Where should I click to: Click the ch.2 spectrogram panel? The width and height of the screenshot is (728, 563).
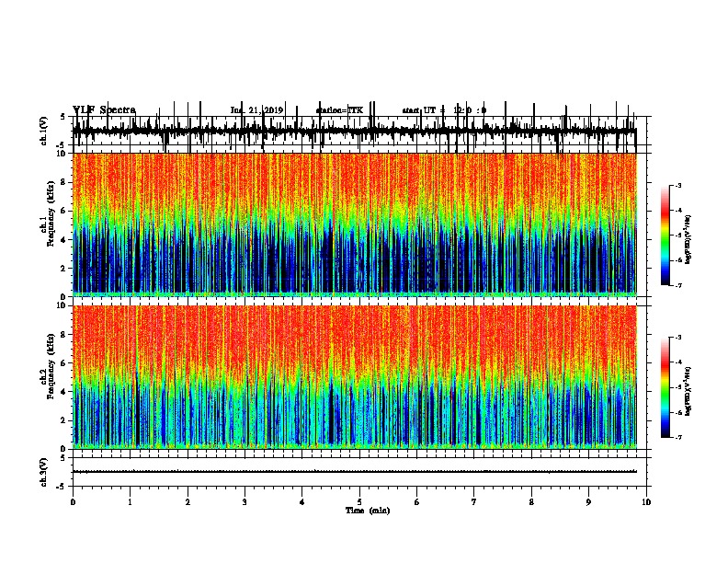click(354, 377)
